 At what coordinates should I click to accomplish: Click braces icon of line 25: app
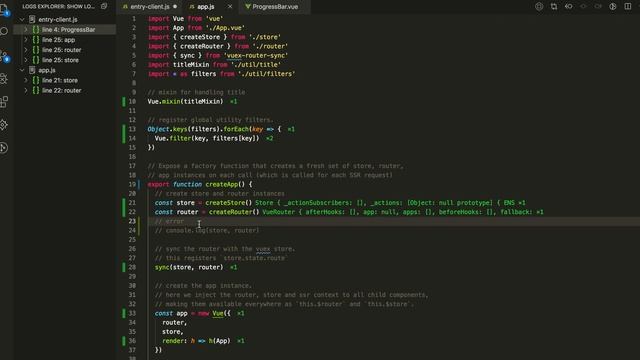(36, 40)
